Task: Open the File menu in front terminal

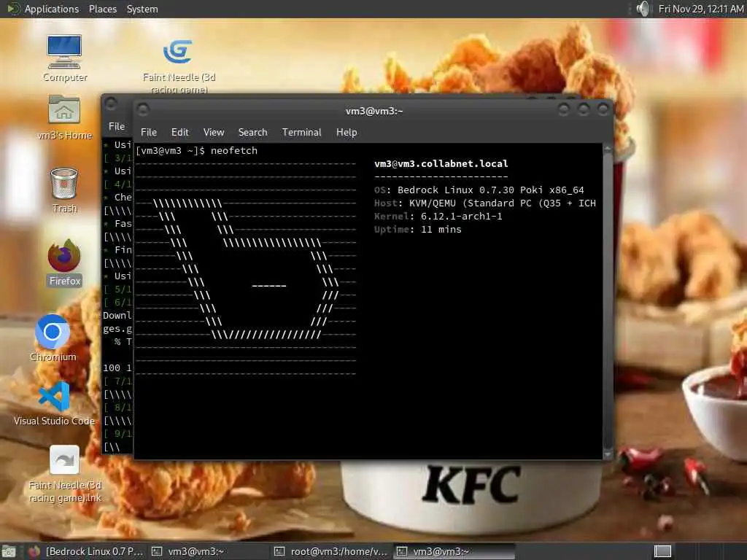Action: click(149, 133)
